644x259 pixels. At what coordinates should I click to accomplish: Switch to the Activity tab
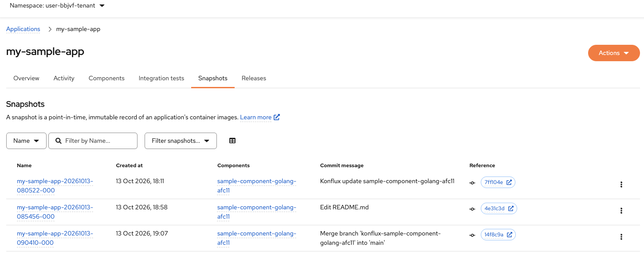click(x=64, y=78)
